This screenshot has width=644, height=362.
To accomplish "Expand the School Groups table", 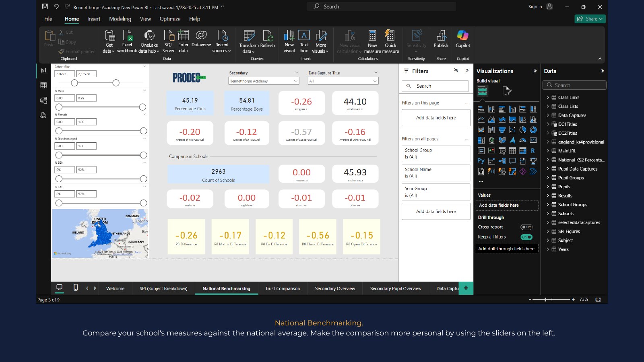I will (548, 205).
